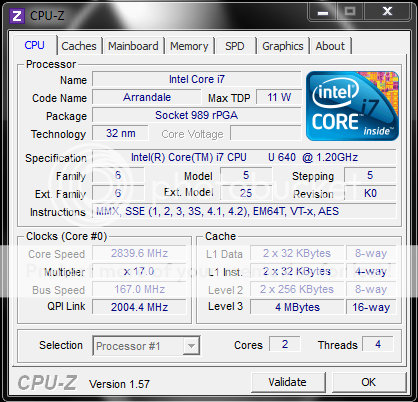418x402 pixels.
Task: Click the Package value Socket 989 rPGA
Action: tap(197, 115)
